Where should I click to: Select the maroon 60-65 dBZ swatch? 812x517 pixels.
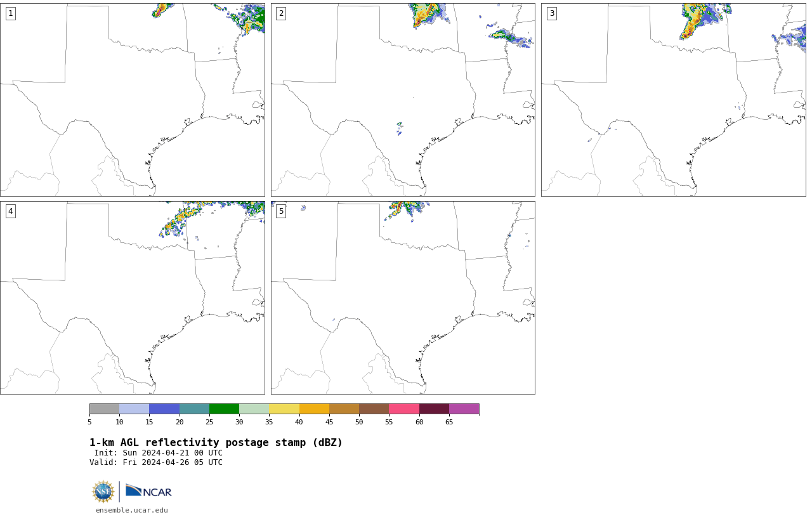[x=434, y=409]
